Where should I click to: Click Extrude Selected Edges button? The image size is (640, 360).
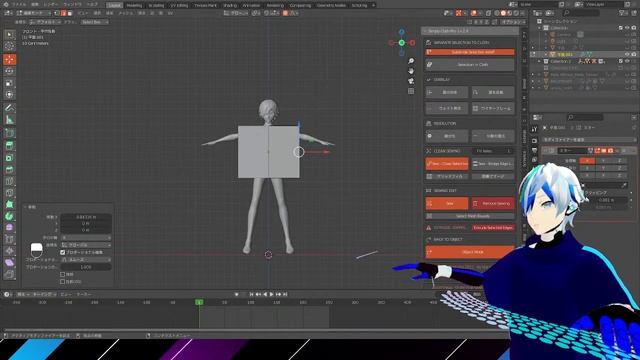point(493,228)
